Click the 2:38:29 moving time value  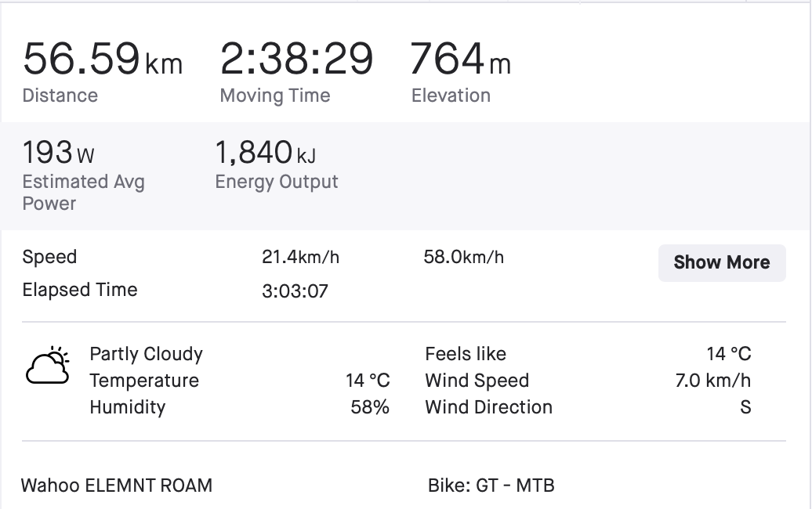297,59
